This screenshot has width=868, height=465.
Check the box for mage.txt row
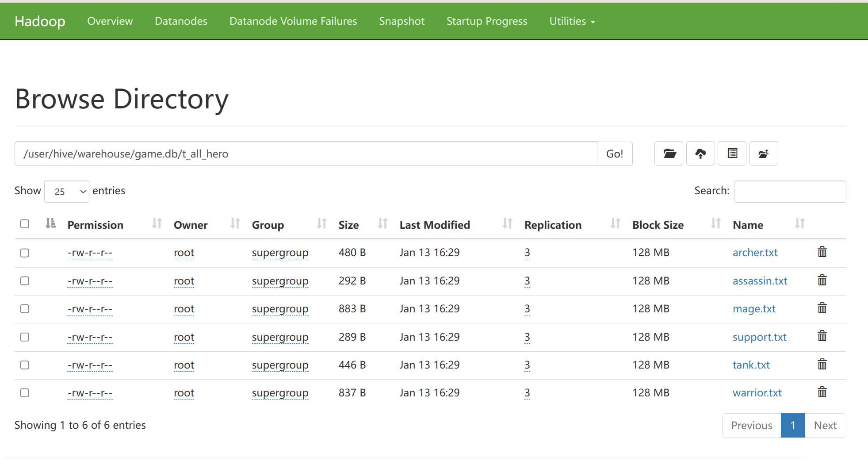tap(25, 309)
